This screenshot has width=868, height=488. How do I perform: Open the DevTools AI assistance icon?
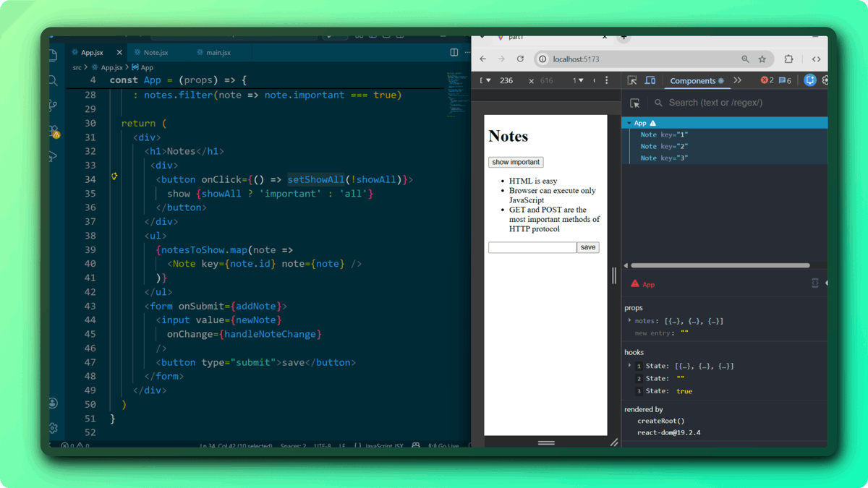click(810, 80)
